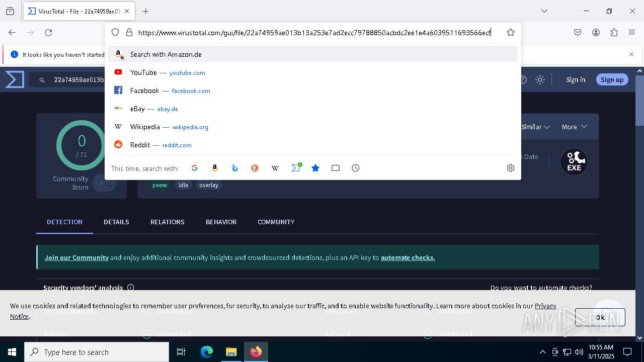
Task: Expand the Similar dropdown
Action: (535, 127)
